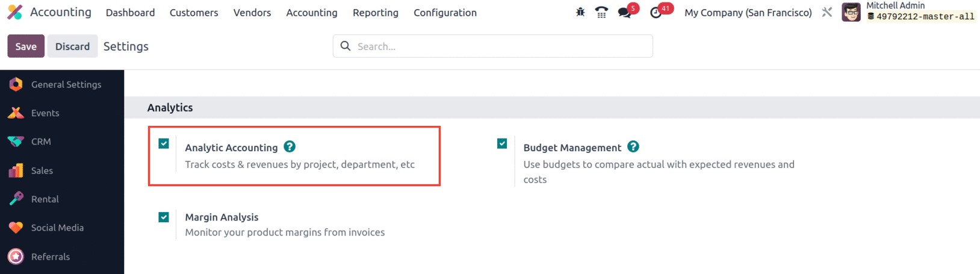Open Mitchell Admin user avatar menu
980x274 pixels.
(851, 12)
